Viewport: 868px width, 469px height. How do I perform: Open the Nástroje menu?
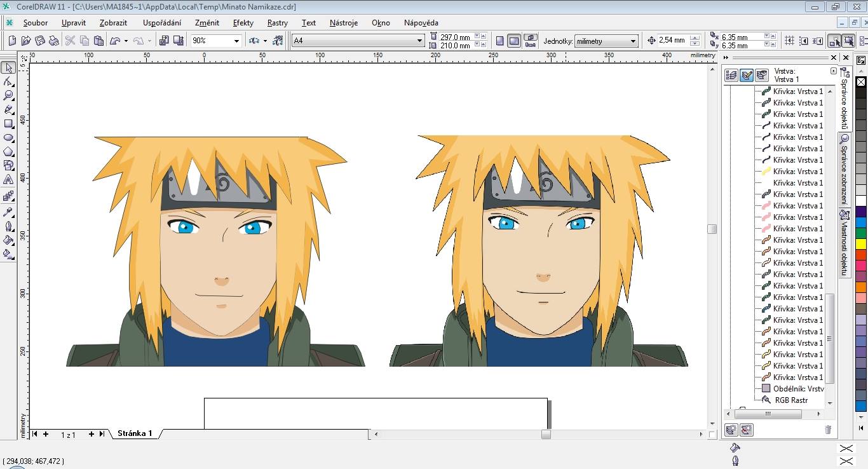(x=344, y=22)
